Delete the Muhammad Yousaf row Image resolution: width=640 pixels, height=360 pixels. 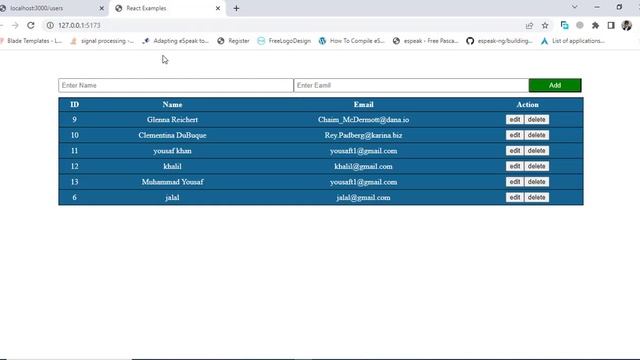click(536, 182)
